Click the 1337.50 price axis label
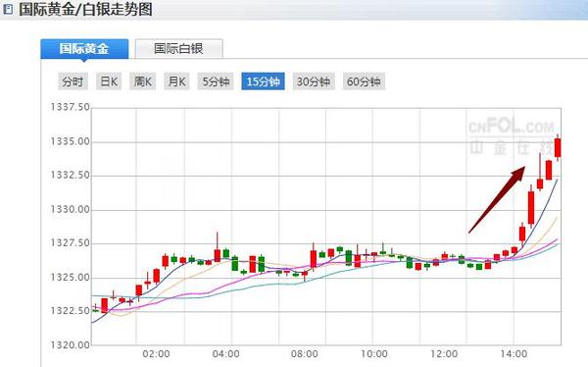Image resolution: width=588 pixels, height=367 pixels. [71, 107]
